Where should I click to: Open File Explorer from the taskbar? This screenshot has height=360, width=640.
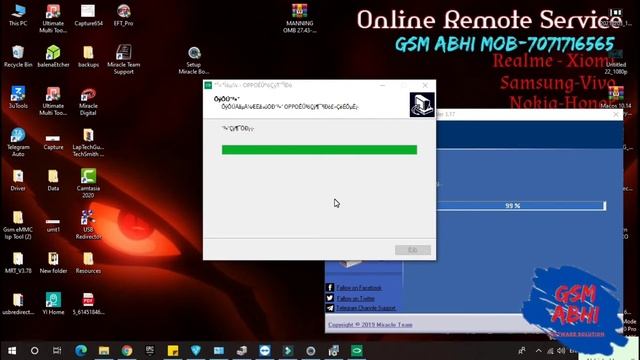[x=104, y=351]
